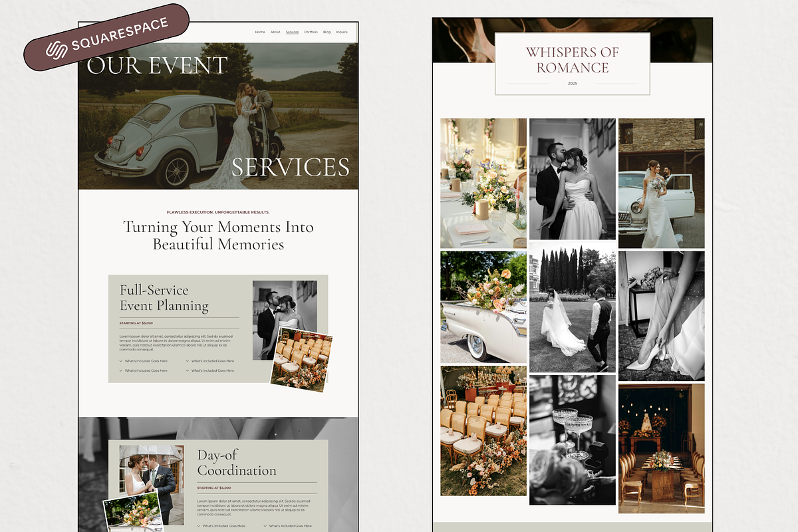Click the "SERVICES" hero heading text
Image resolution: width=798 pixels, height=532 pixels.
[291, 167]
